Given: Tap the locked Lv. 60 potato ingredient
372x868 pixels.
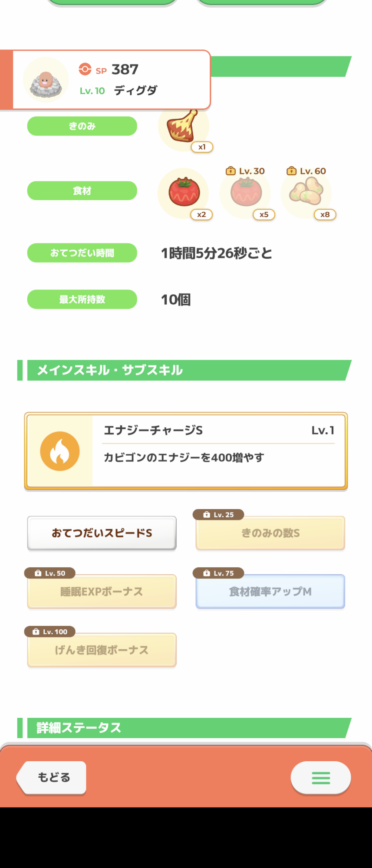Looking at the screenshot, I should pyautogui.click(x=306, y=193).
